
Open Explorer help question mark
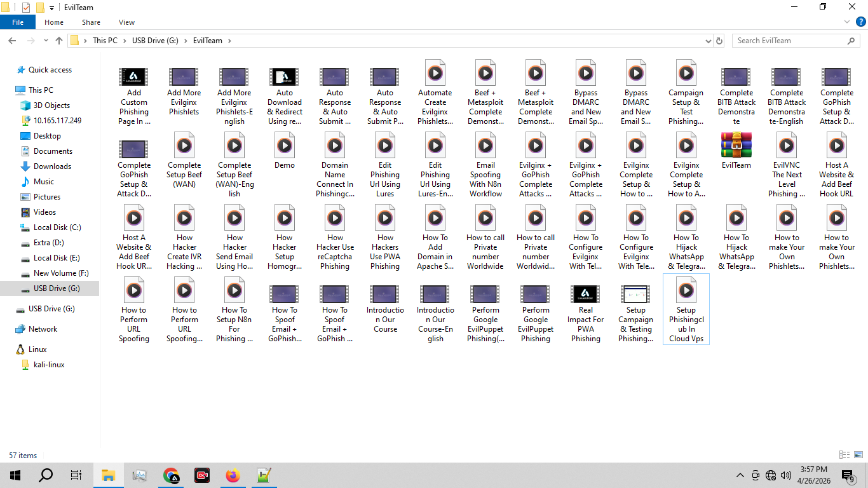(x=860, y=22)
